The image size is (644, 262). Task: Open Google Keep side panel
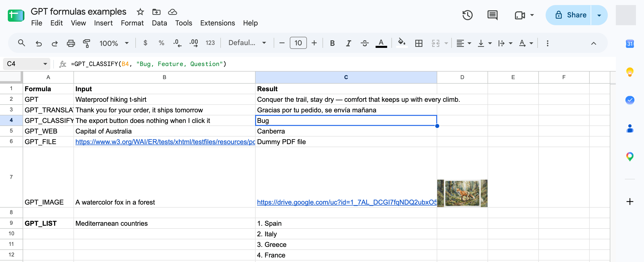point(630,72)
